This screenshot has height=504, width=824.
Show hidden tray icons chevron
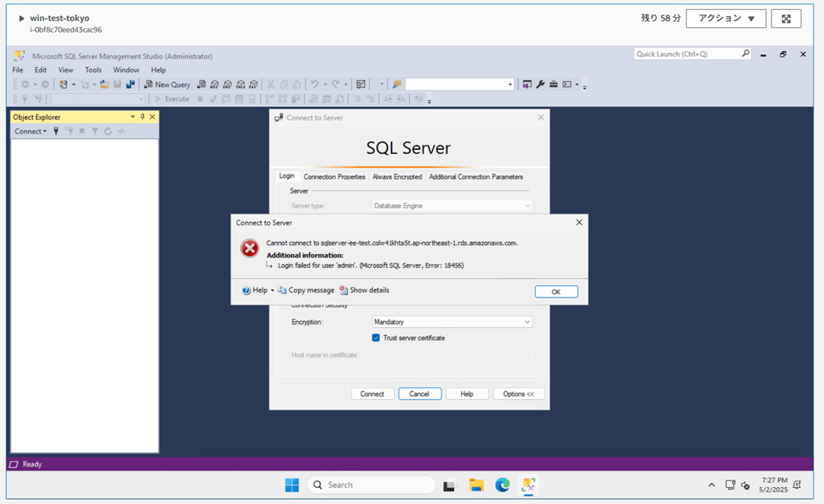(711, 485)
